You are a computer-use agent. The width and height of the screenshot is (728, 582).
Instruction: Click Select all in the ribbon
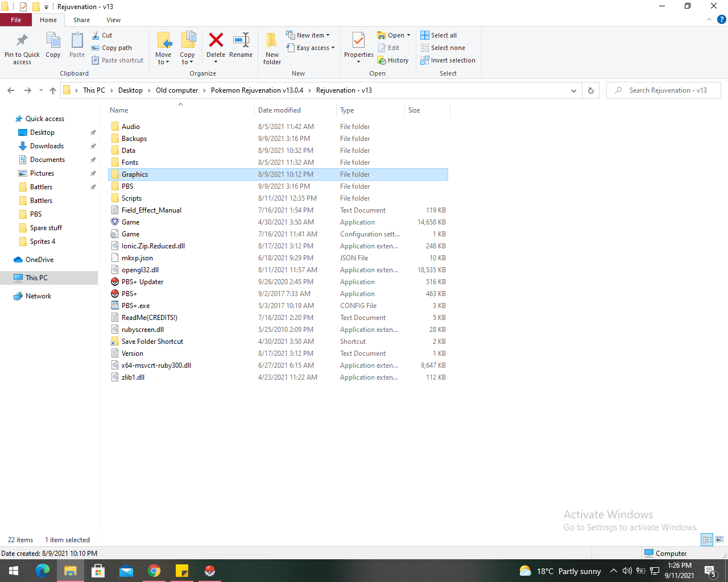439,35
